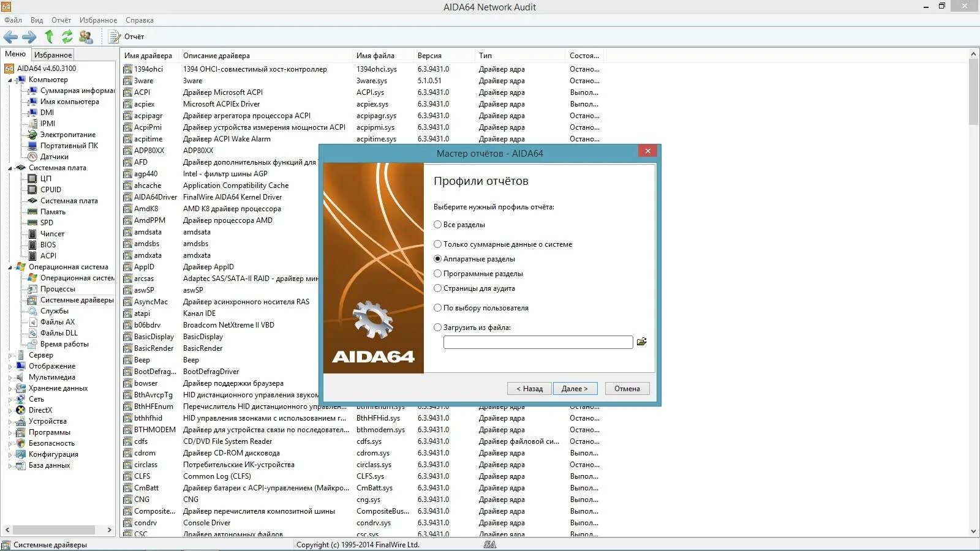This screenshot has width=980, height=551.
Task: Open the Службы services tree item
Action: click(x=55, y=311)
